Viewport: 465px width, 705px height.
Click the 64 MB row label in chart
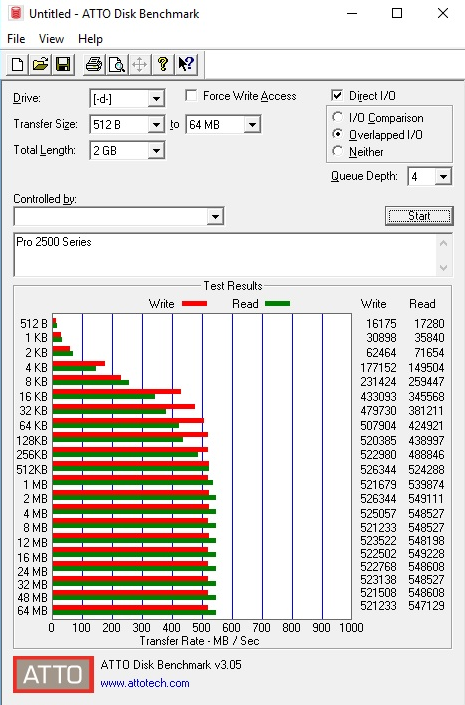[x=32, y=611]
